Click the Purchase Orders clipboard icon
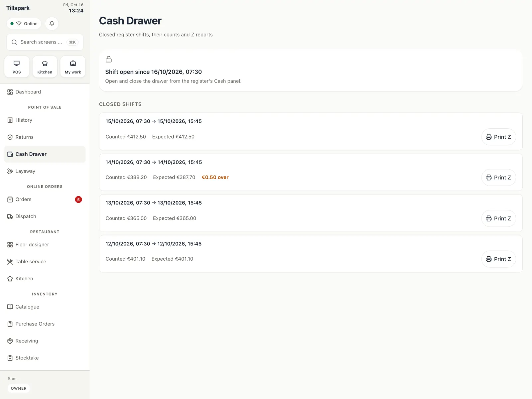Image resolution: width=532 pixels, height=399 pixels. coord(10,324)
